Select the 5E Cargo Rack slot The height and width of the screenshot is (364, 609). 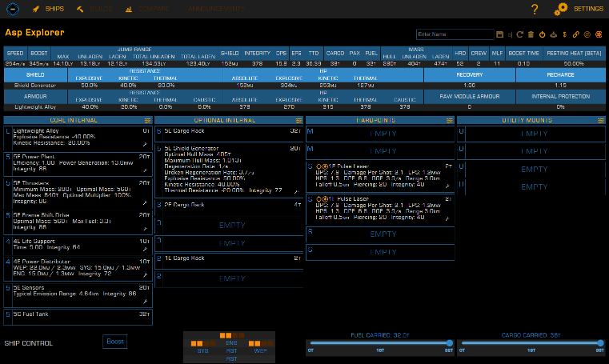[229, 134]
